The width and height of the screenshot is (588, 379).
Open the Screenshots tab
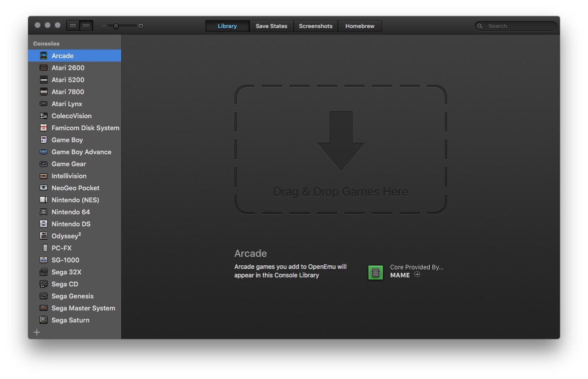[316, 26]
